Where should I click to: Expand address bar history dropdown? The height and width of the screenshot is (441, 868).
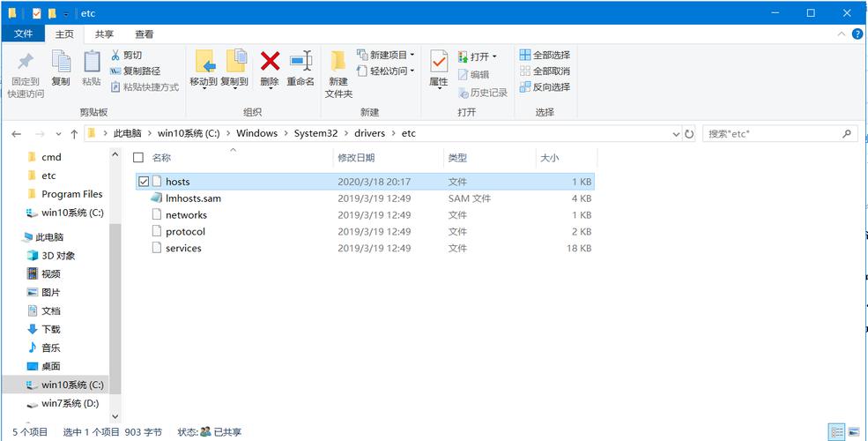click(676, 134)
